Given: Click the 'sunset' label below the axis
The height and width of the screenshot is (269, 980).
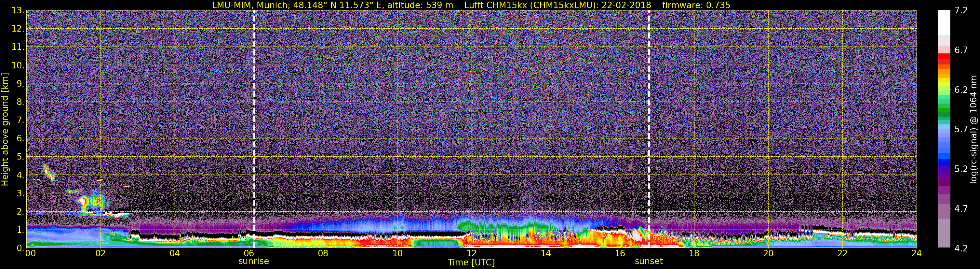Looking at the screenshot, I should (649, 262).
